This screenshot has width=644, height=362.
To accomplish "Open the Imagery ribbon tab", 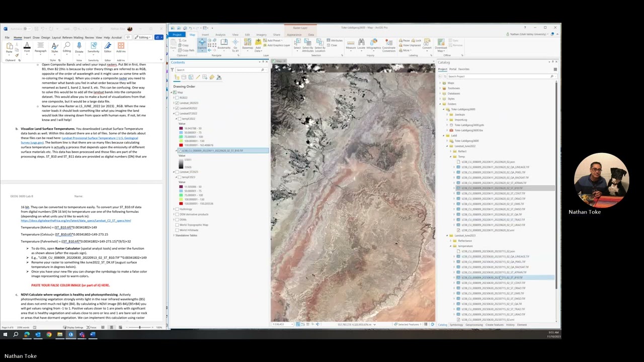I will pos(261,35).
